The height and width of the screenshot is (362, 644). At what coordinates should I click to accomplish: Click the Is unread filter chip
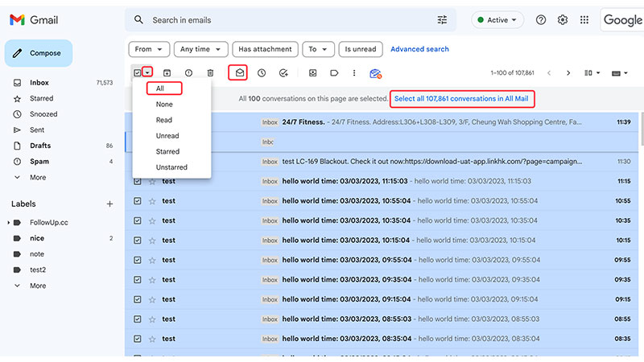tap(361, 49)
